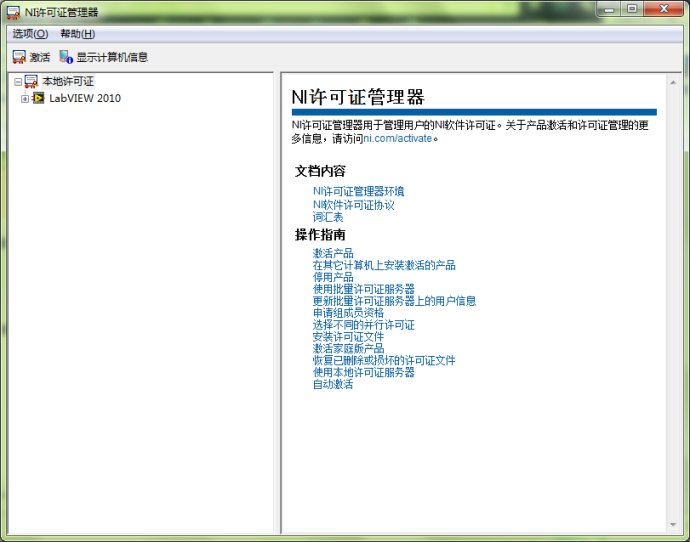
Task: Open the 激活家庭版产品 link
Action: [x=349, y=348]
